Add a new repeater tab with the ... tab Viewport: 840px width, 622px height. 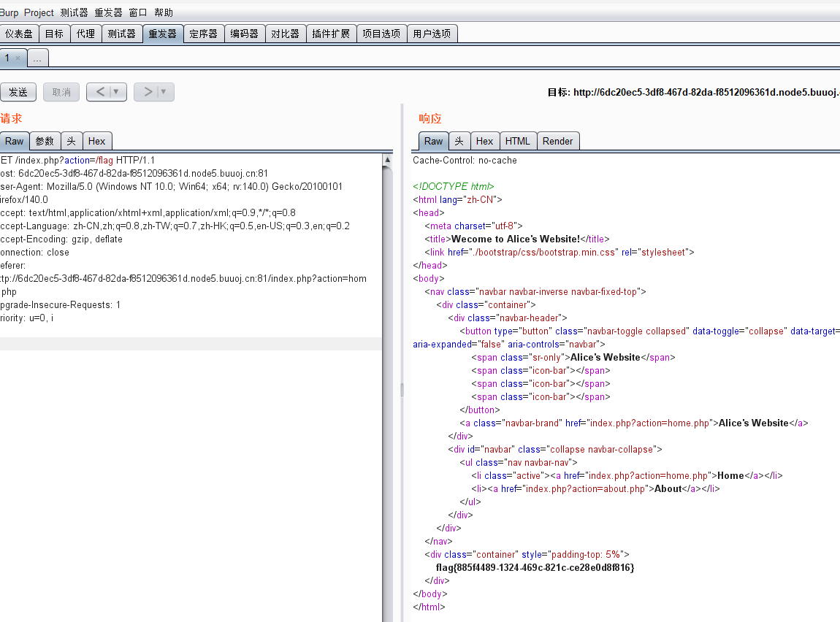[x=37, y=58]
